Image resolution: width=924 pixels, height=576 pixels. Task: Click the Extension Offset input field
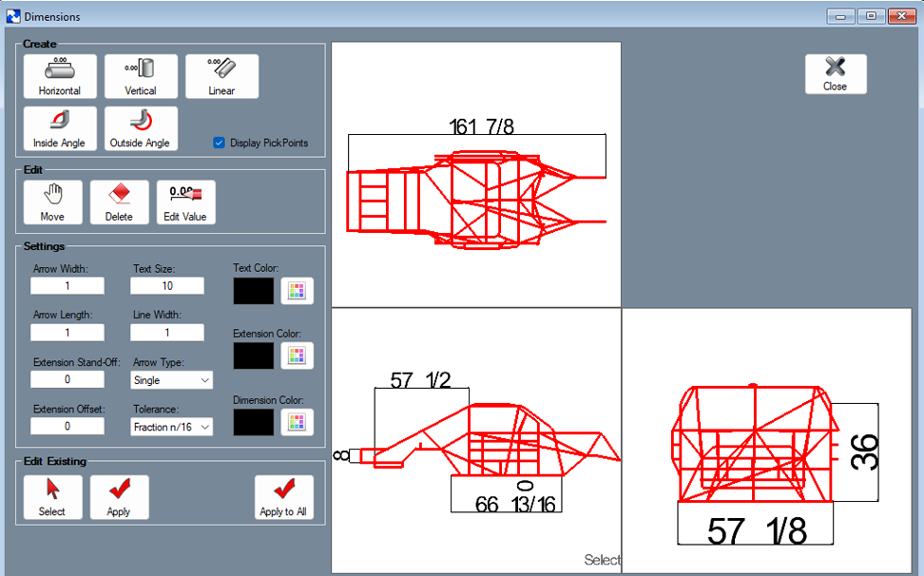(x=67, y=426)
